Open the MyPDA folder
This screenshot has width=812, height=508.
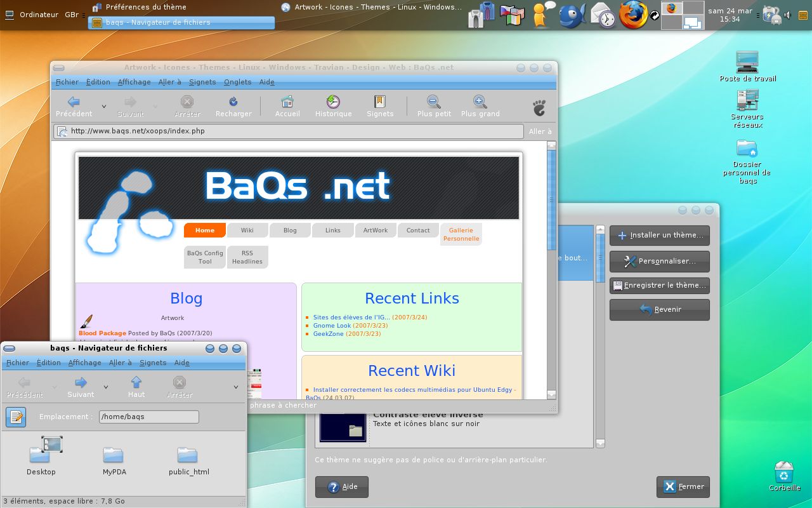113,455
